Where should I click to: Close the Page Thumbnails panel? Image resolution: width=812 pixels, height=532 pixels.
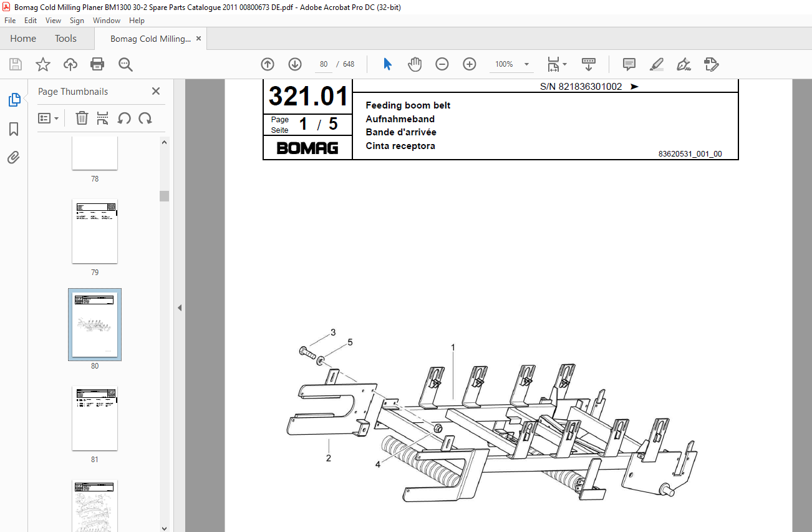[x=156, y=91]
